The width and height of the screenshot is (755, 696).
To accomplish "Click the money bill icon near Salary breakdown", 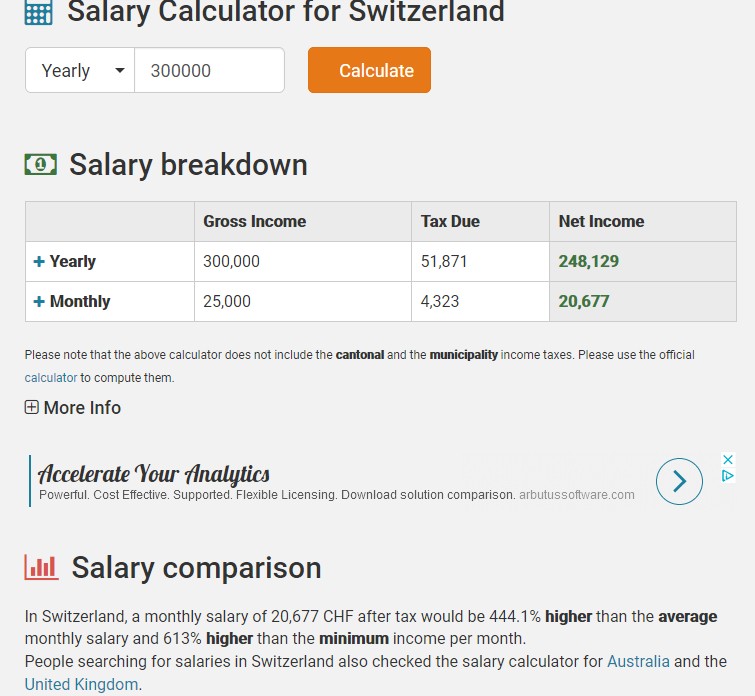I will point(41,165).
